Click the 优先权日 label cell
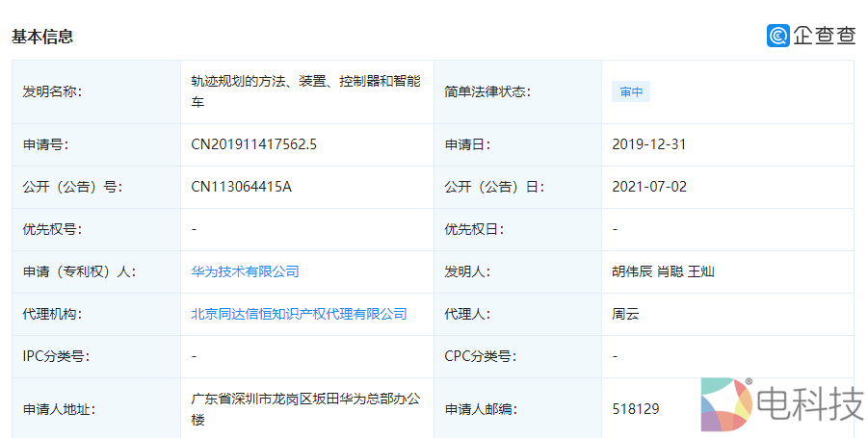 pyautogui.click(x=517, y=229)
